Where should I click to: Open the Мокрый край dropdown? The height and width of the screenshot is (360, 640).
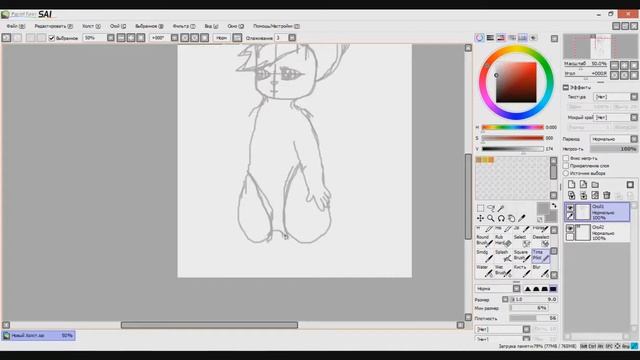(x=616, y=118)
